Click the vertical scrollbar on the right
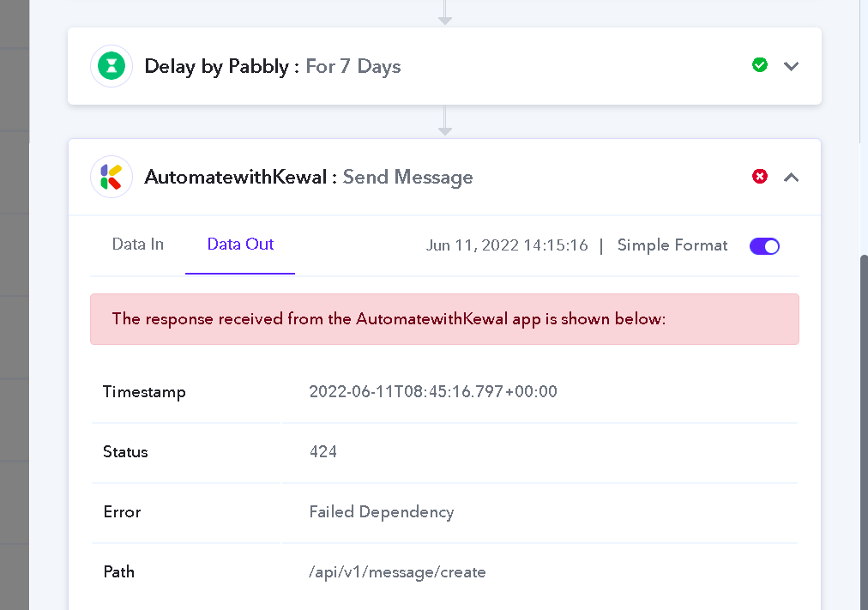 click(x=863, y=432)
